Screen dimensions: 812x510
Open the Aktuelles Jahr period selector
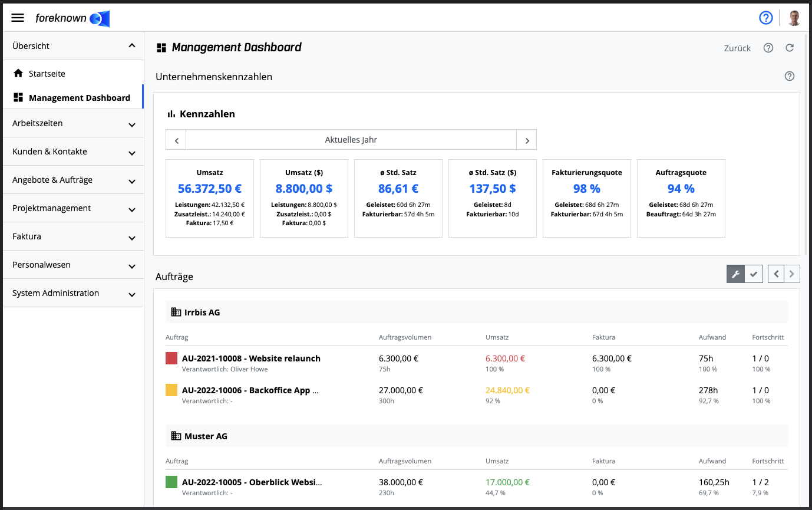[x=351, y=140]
